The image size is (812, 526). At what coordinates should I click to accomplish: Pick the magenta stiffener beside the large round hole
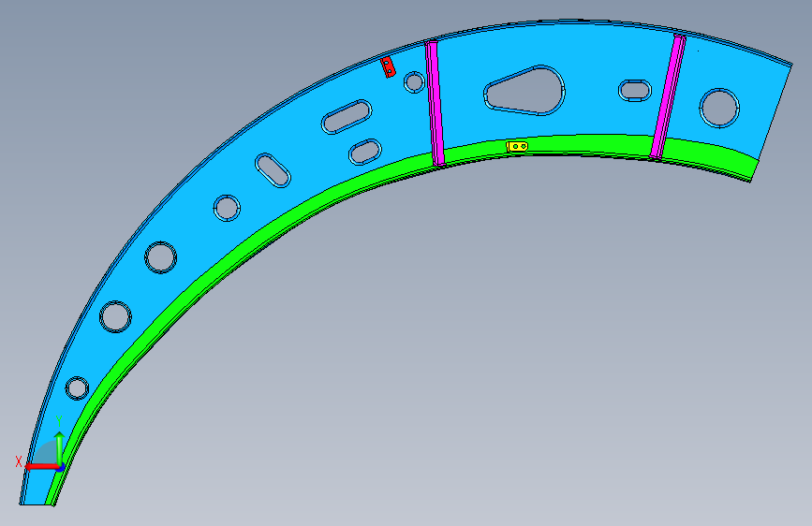(669, 96)
